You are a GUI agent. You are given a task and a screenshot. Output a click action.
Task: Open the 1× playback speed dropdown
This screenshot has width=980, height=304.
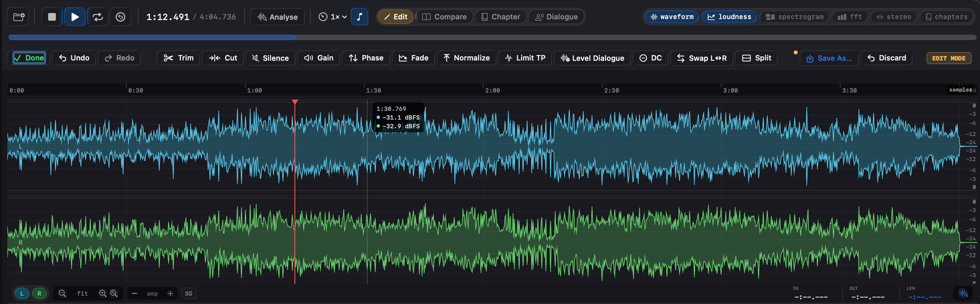click(333, 17)
